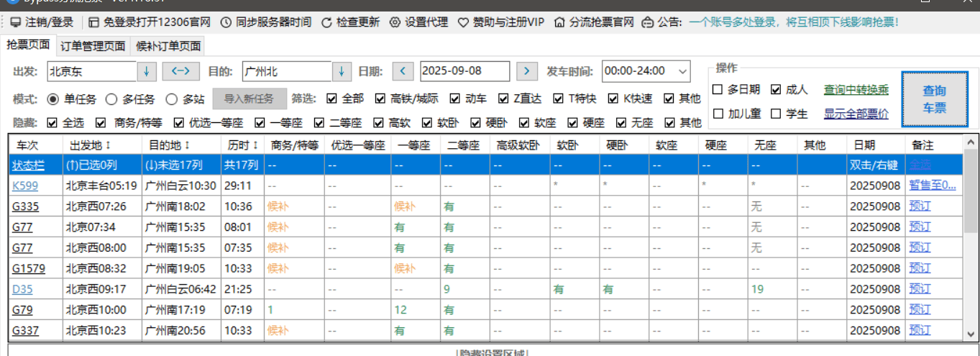Viewport: 980px width, 356px height.
Task: Open 查询中转换乘 link
Action: tap(856, 90)
